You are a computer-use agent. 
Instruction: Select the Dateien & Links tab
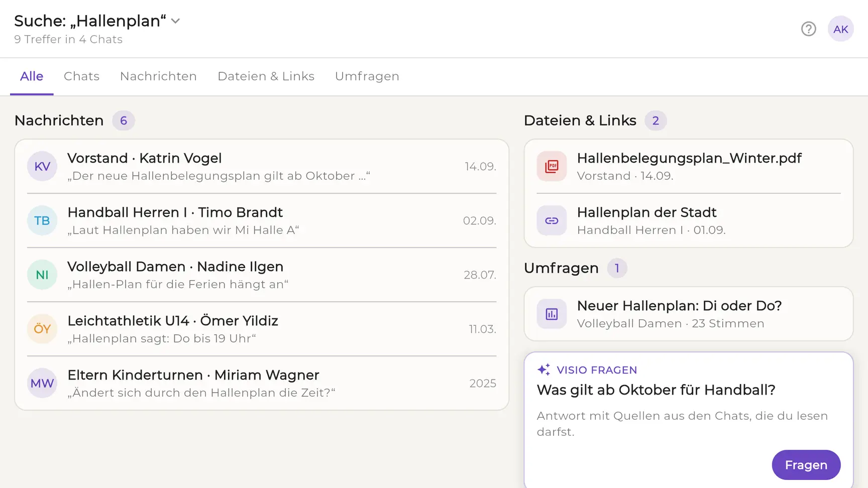coord(266,76)
